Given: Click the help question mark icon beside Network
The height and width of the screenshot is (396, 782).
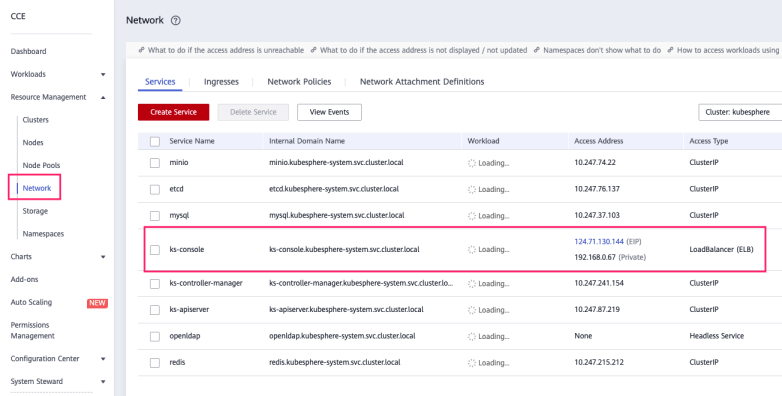Looking at the screenshot, I should (x=176, y=20).
